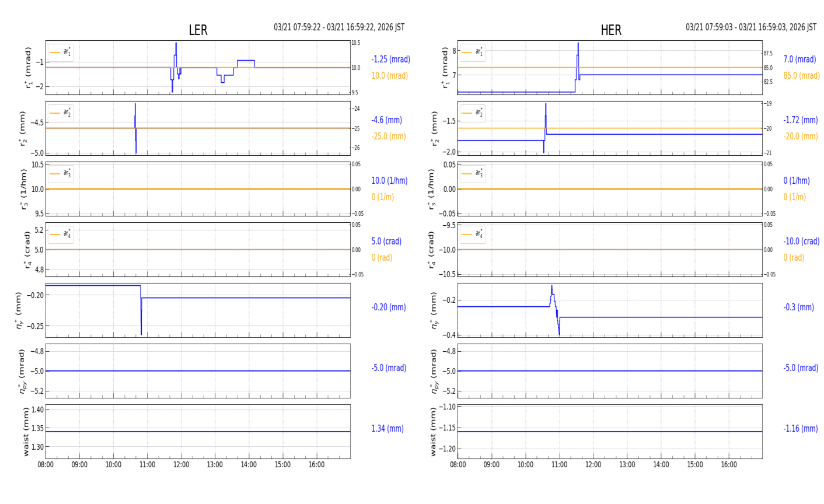Click the 11:00 tick label under LER

tap(147, 465)
